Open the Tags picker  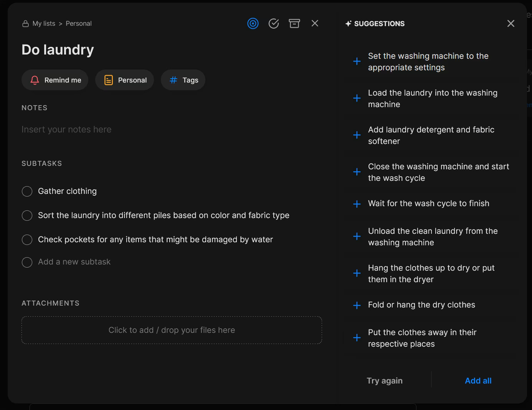coord(183,80)
